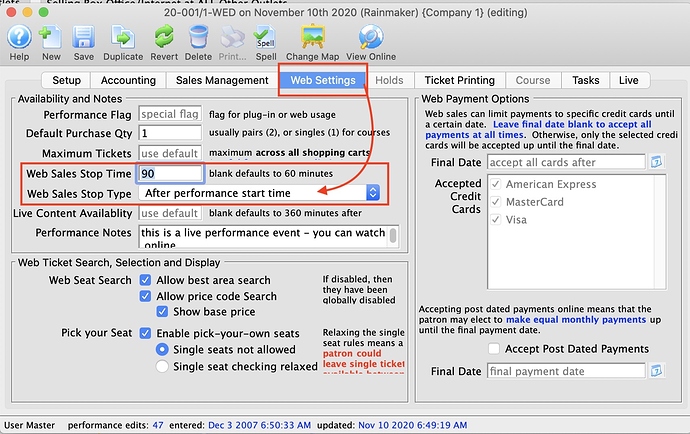Click inside the Performance Notes text box
690x434 pixels.
pyautogui.click(x=264, y=236)
